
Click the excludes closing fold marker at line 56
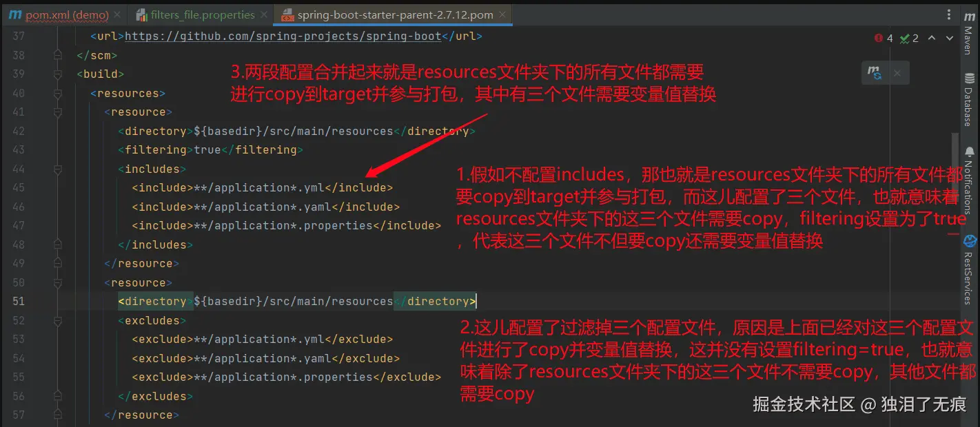click(58, 396)
